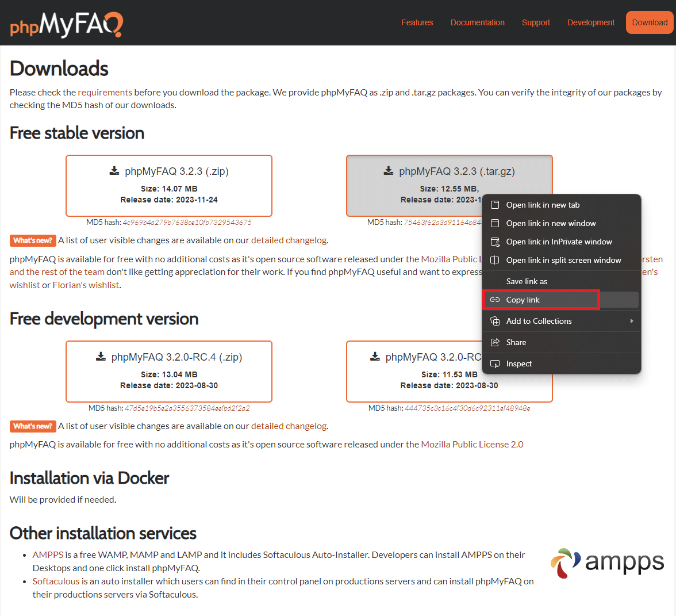Open the Documentation navigation link
The height and width of the screenshot is (616, 676).
point(477,22)
